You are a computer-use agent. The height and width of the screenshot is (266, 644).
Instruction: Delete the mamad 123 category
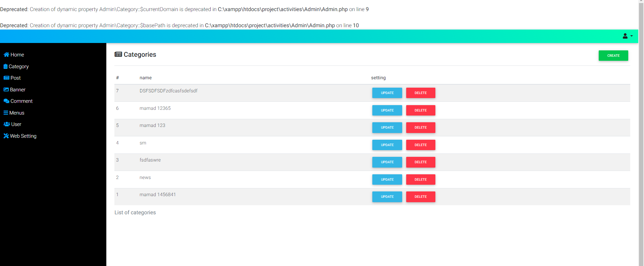click(x=421, y=128)
